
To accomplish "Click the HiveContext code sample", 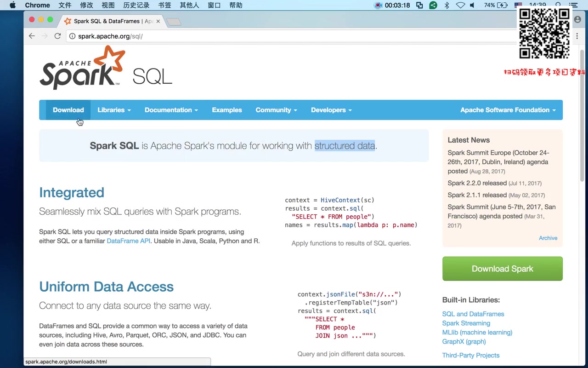I will point(351,213).
